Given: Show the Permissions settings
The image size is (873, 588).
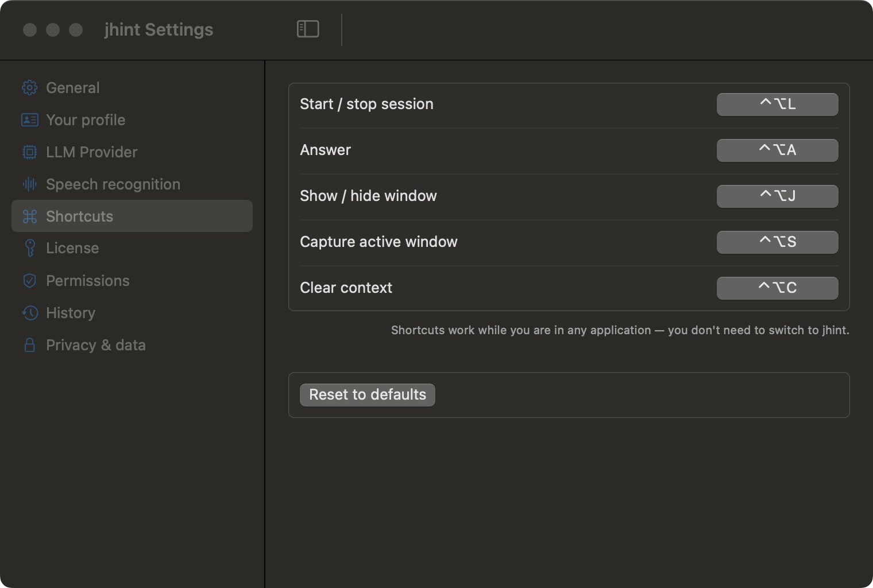Looking at the screenshot, I should point(132,281).
